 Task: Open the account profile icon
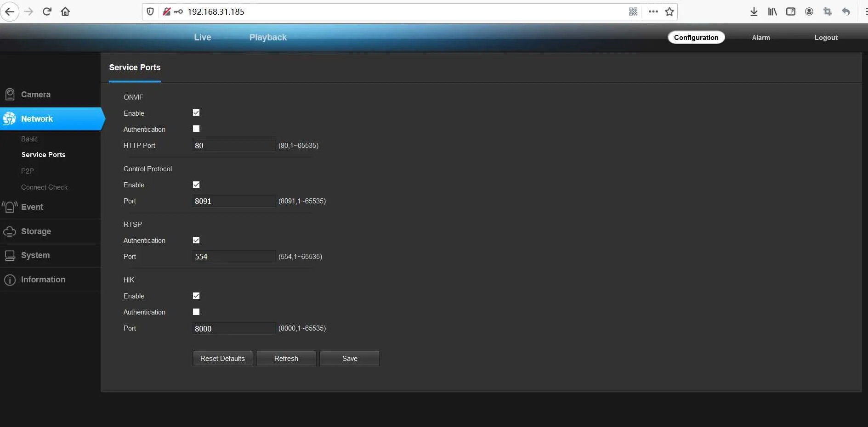pos(809,11)
